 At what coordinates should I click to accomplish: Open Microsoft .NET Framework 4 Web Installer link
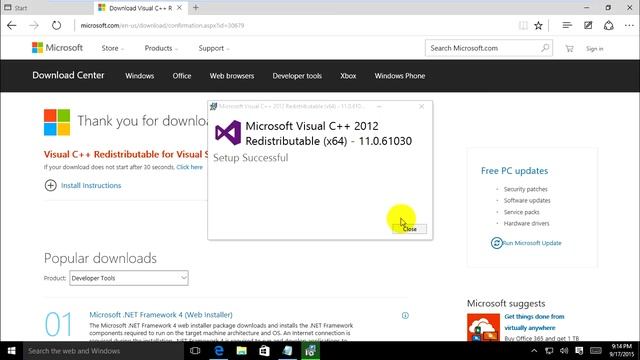tap(161, 315)
